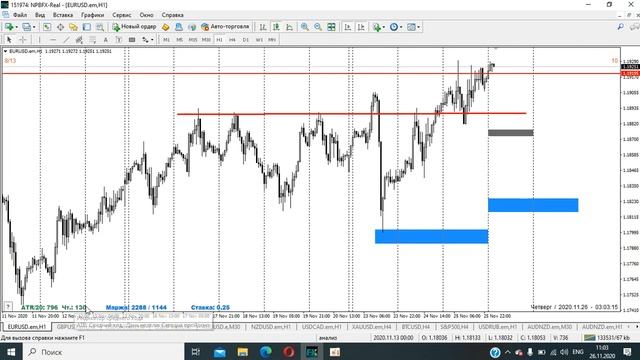Click the search magnifier icon at top right
The height and width of the screenshot is (360, 640).
point(620,27)
